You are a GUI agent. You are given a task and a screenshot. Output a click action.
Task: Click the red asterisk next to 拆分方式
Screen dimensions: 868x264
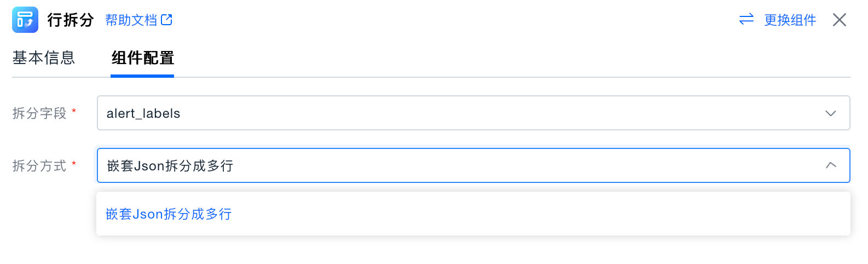74,164
